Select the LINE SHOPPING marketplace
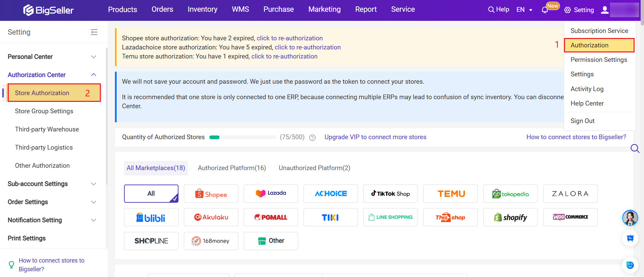 coord(391,217)
